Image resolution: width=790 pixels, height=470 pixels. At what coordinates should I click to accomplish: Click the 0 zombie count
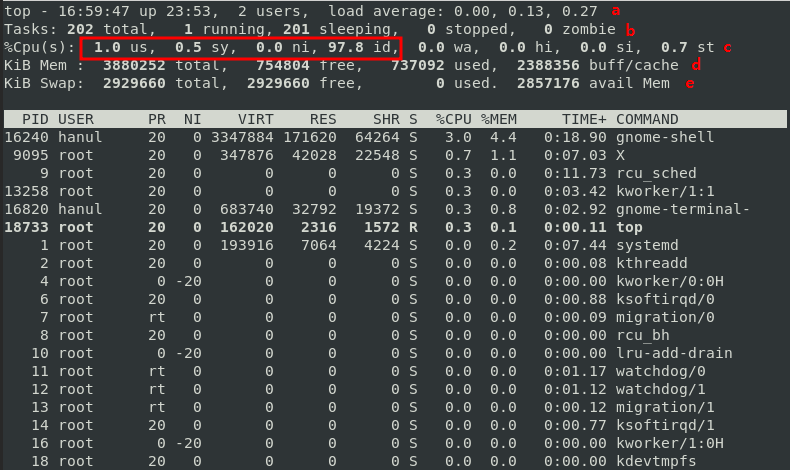pyautogui.click(x=579, y=29)
